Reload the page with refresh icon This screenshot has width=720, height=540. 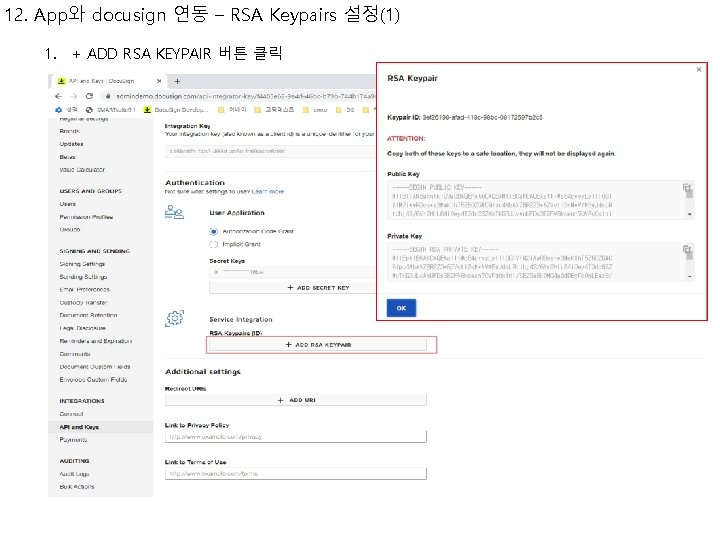(89, 96)
